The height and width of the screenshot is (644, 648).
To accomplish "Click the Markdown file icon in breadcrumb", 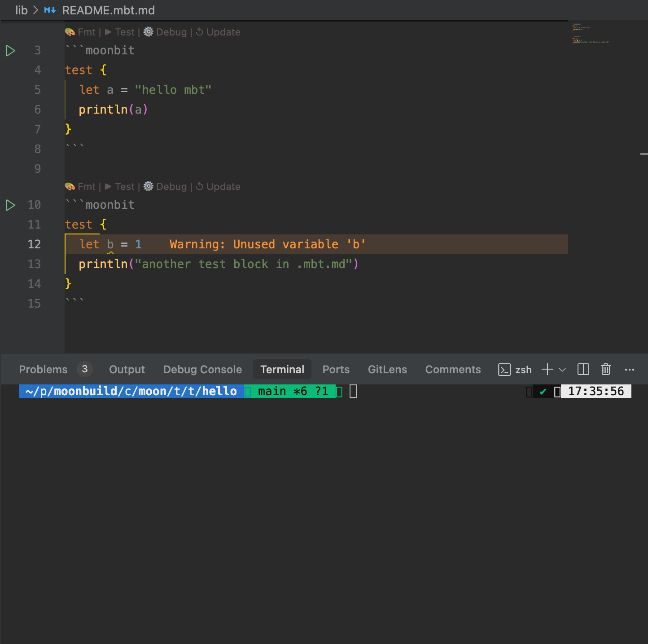I will (x=50, y=10).
